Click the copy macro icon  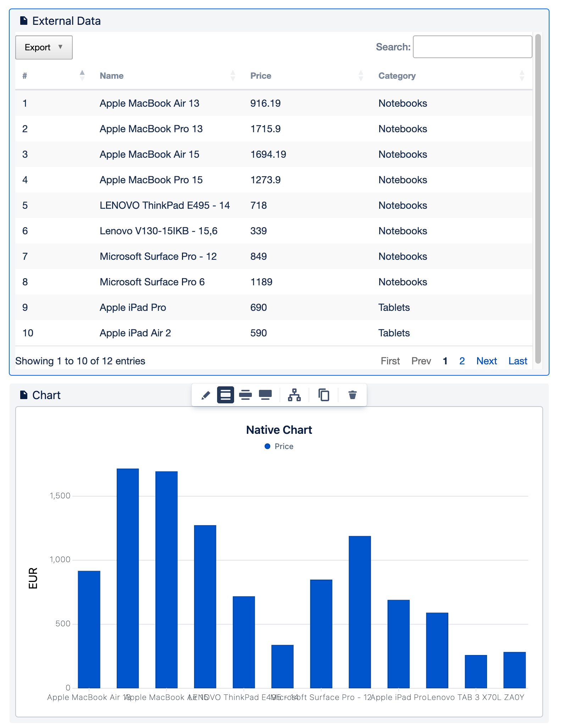tap(324, 395)
